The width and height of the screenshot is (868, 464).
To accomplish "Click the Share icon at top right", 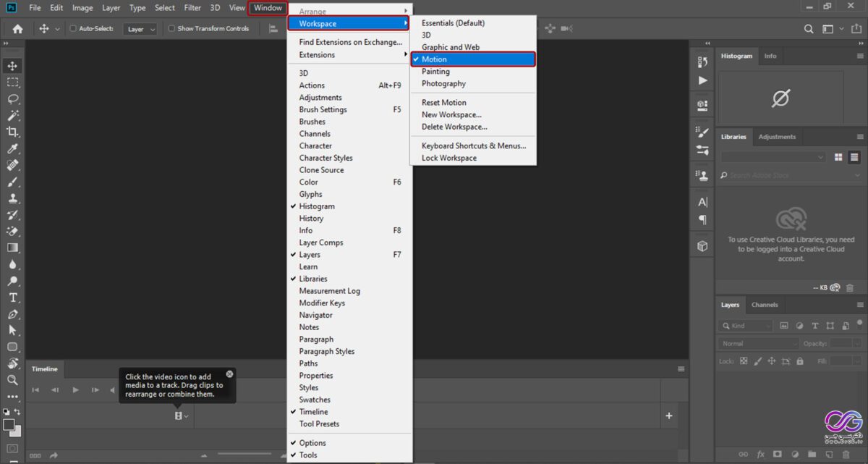I will [856, 29].
